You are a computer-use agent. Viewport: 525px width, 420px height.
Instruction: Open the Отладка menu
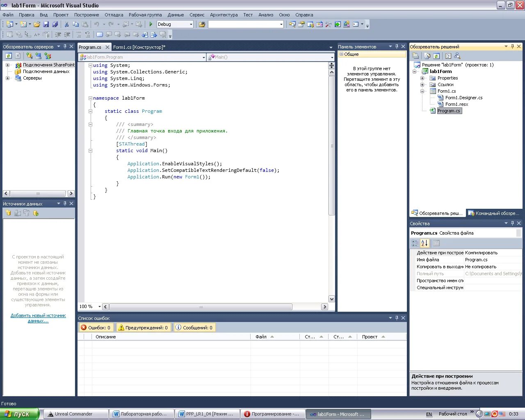pyautogui.click(x=114, y=15)
